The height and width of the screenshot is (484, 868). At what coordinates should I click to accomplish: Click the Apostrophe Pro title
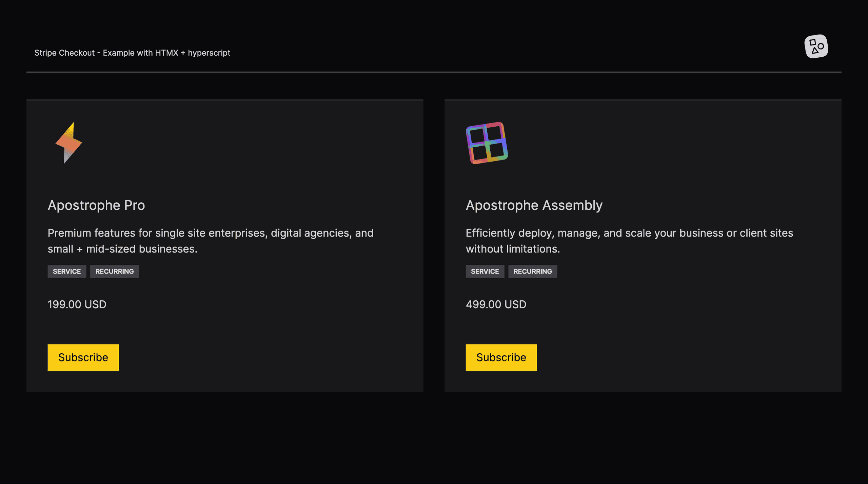(96, 205)
